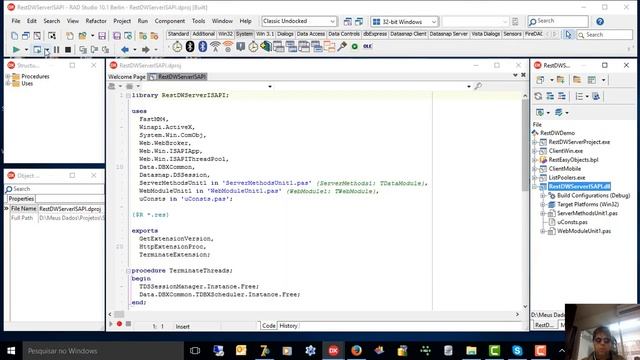The width and height of the screenshot is (640, 360).
Task: Select ClientMobile in the project tree
Action: (x=564, y=169)
